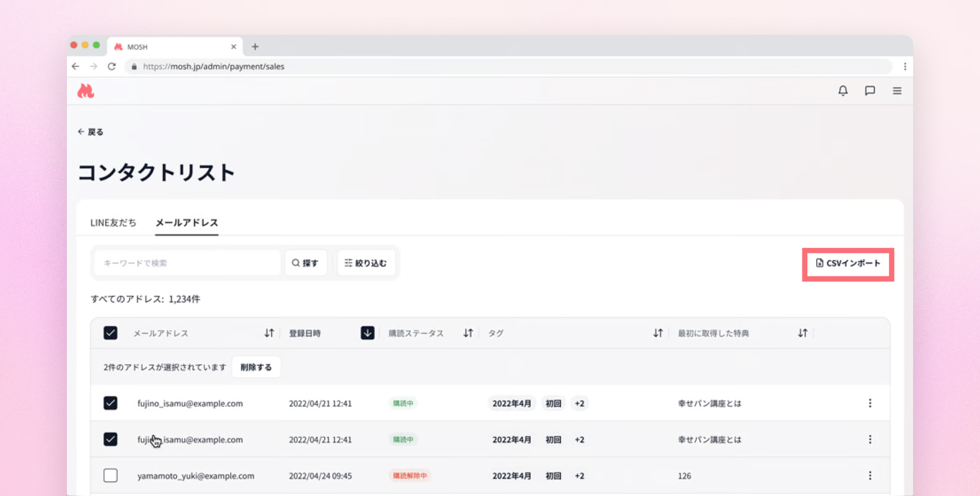Select the メールアドレス tab
Viewport: 980px width, 496px height.
click(x=187, y=223)
